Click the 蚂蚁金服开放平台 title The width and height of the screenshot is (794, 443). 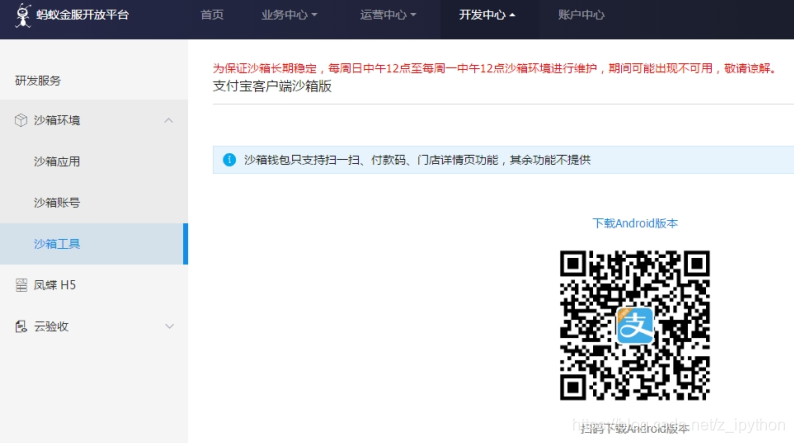click(83, 15)
